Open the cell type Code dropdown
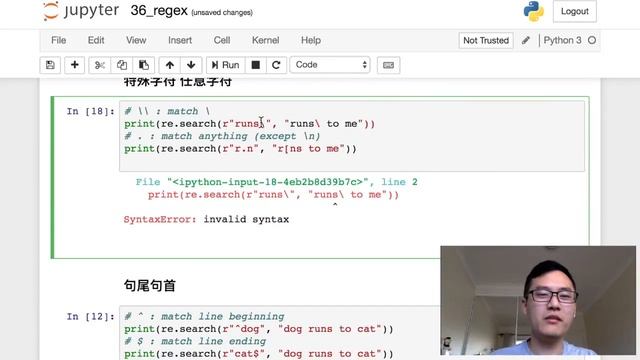 (x=330, y=65)
